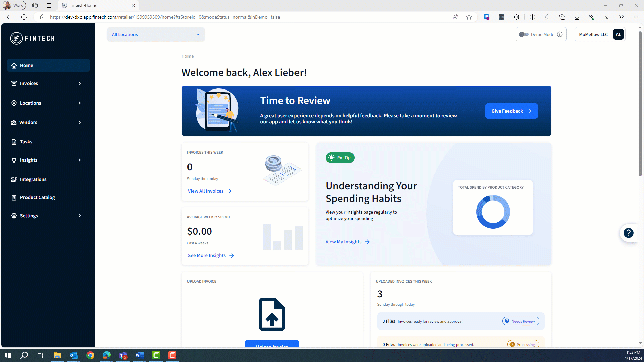The width and height of the screenshot is (644, 362).
Task: Open the AL user avatar menu
Action: [x=618, y=34]
